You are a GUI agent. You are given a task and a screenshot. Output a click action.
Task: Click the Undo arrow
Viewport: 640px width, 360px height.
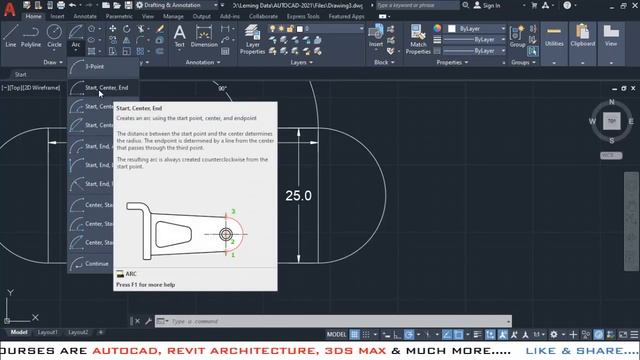(72, 5)
